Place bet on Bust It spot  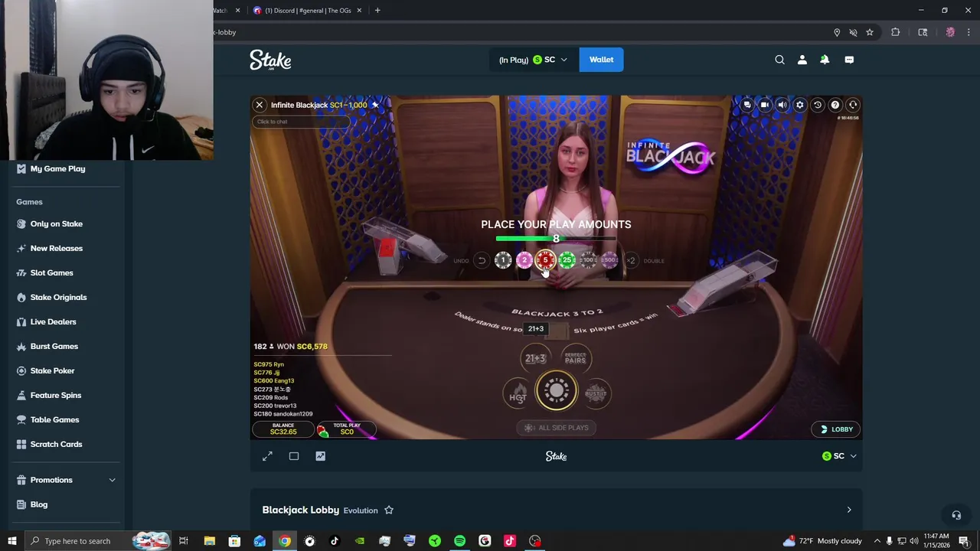(x=596, y=394)
